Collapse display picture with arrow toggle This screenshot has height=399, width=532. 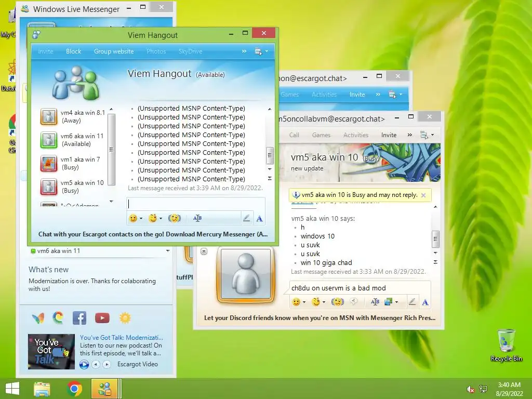click(204, 251)
